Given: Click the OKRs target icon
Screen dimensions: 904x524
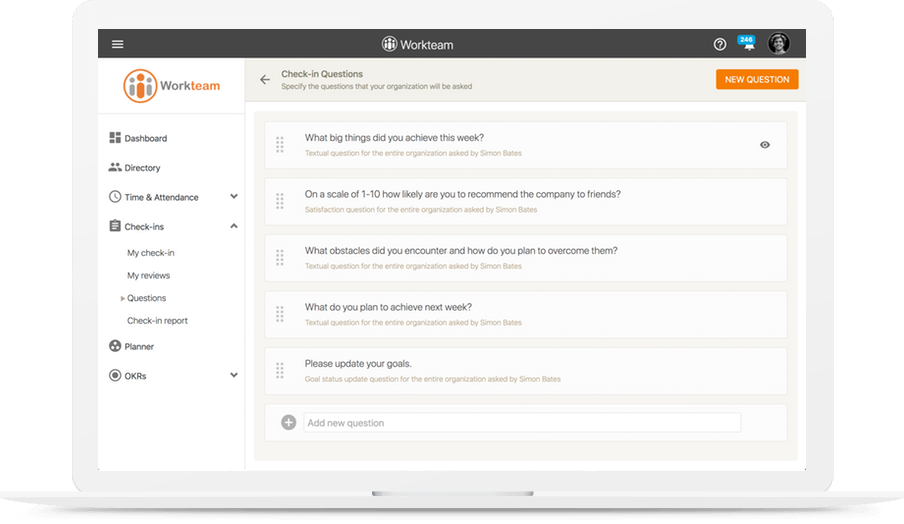Looking at the screenshot, I should (115, 375).
